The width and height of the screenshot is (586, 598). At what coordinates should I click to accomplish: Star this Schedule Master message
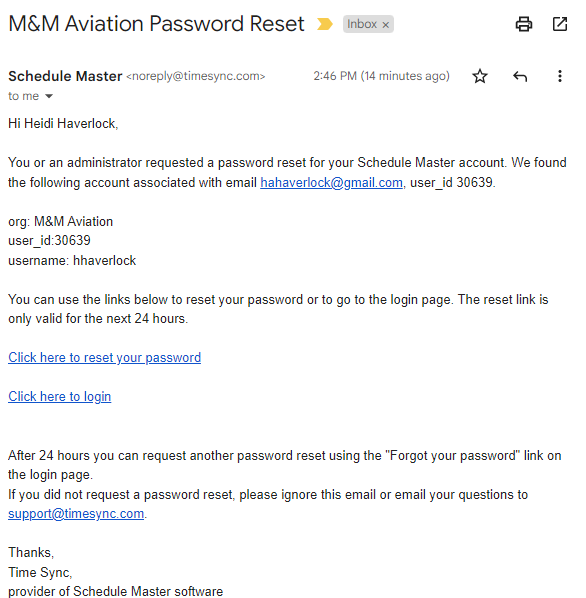[480, 76]
